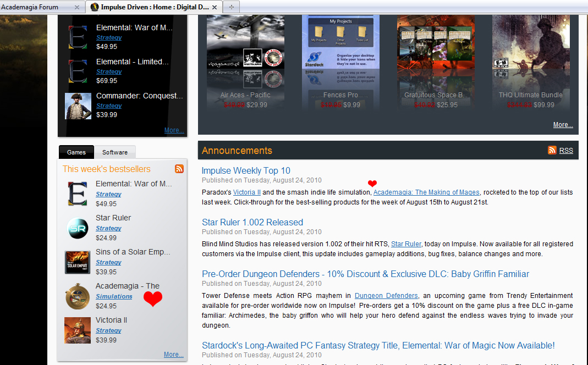Click the Elemental War of Magic icon in top dark list
This screenshot has width=588, height=365.
[x=78, y=37]
